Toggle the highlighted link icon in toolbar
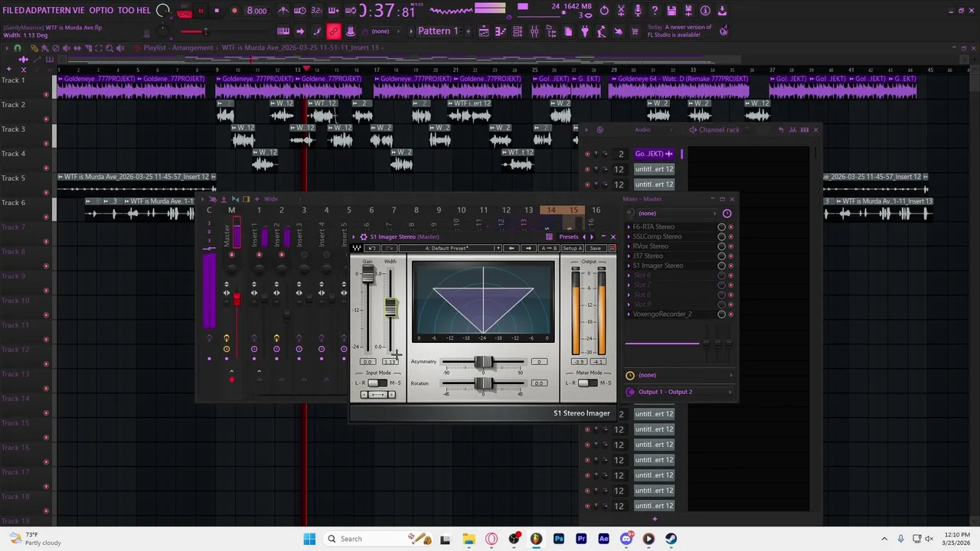 (334, 31)
